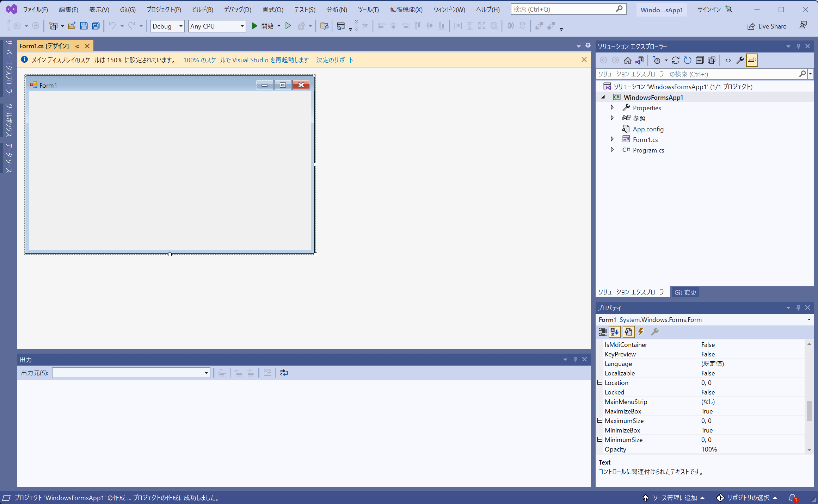The image size is (818, 504).
Task: Toggle Categorized view in Properties panel
Action: point(603,332)
